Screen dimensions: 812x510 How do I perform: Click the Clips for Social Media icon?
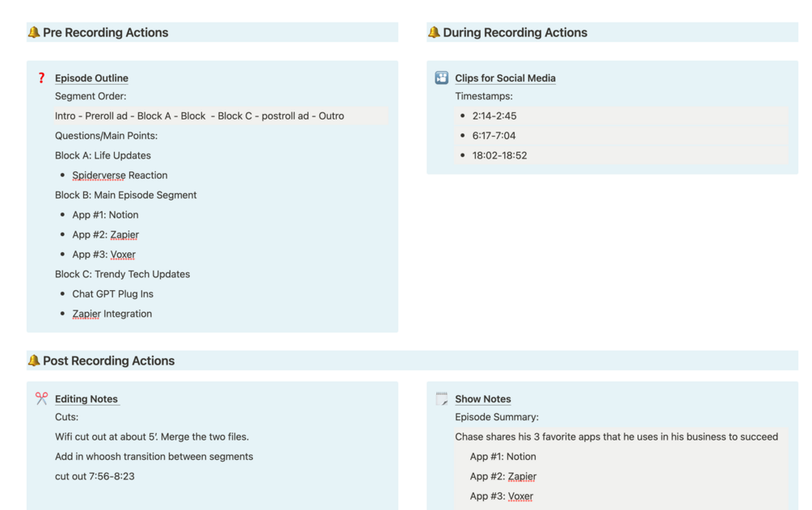(x=441, y=78)
